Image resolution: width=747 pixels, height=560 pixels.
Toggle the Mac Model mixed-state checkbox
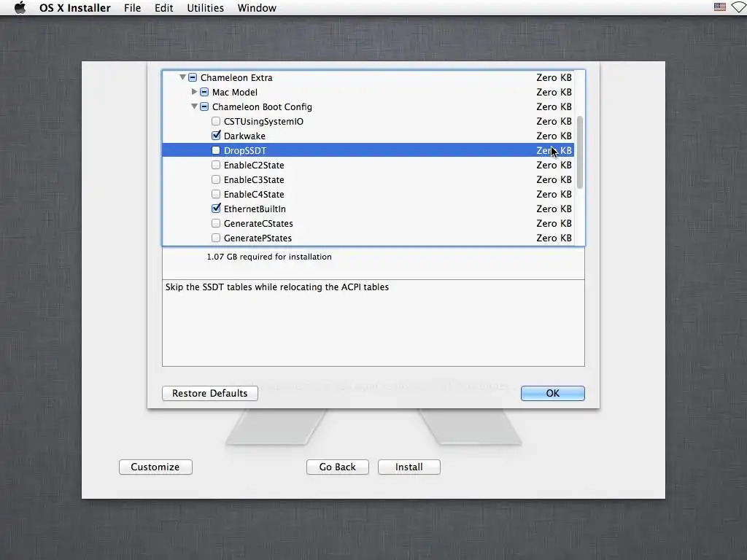pyautogui.click(x=204, y=92)
